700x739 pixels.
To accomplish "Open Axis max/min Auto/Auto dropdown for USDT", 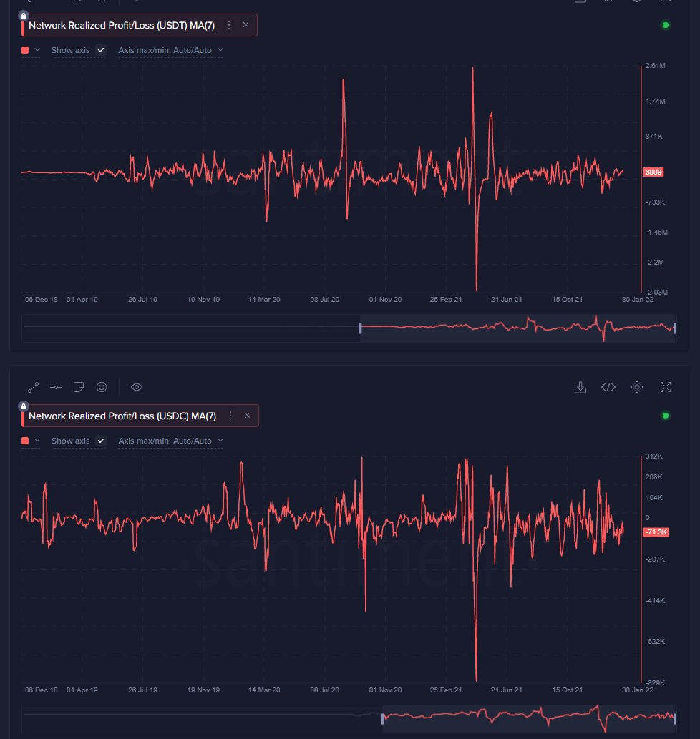I will point(170,50).
